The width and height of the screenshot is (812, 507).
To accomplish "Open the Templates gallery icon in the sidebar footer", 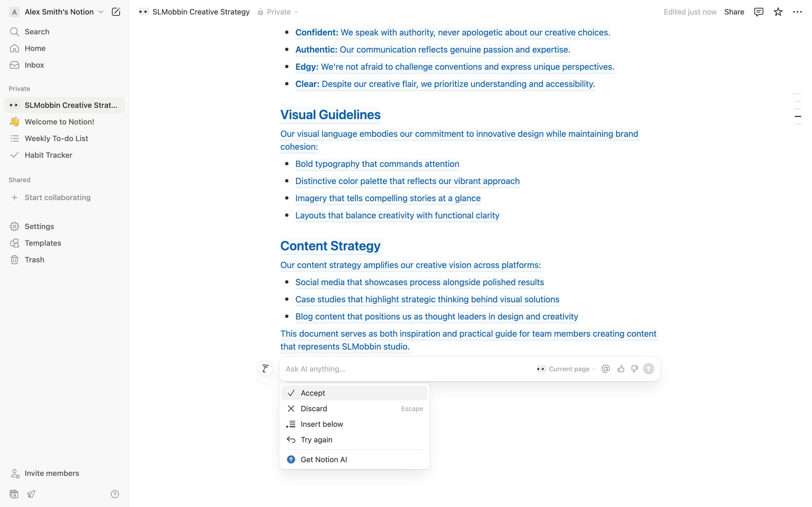I will click(14, 494).
